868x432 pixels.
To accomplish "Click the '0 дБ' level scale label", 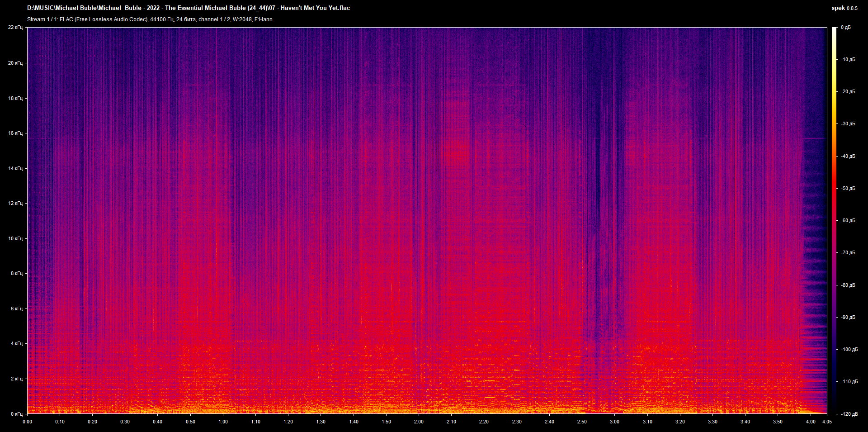I will click(x=846, y=28).
